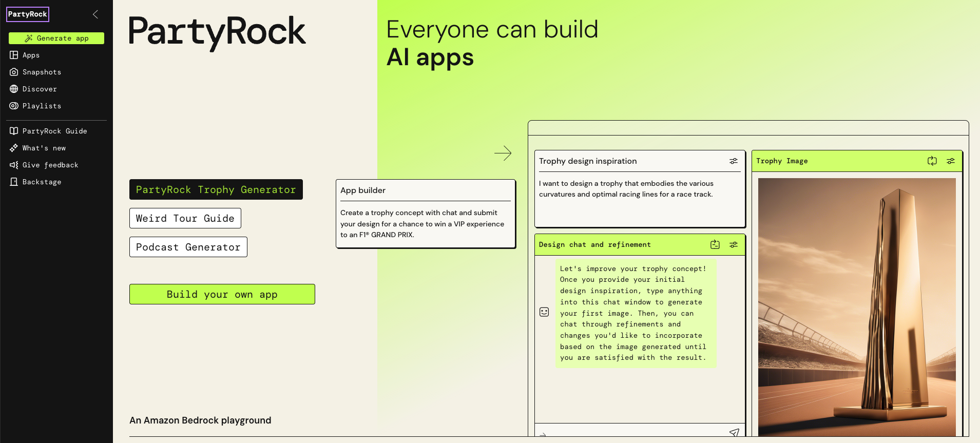Click the Apps grid icon
Screen dimensions: 980x443
[14, 55]
